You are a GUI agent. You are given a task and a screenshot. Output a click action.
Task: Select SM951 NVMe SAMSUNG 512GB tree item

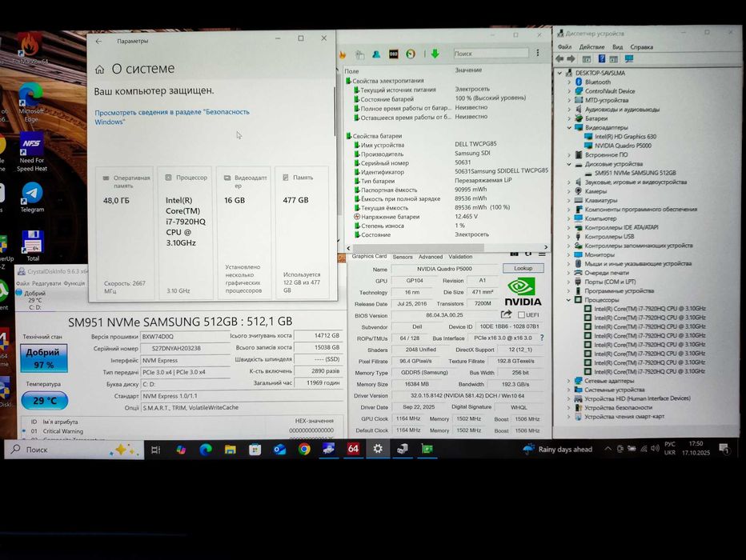[635, 173]
